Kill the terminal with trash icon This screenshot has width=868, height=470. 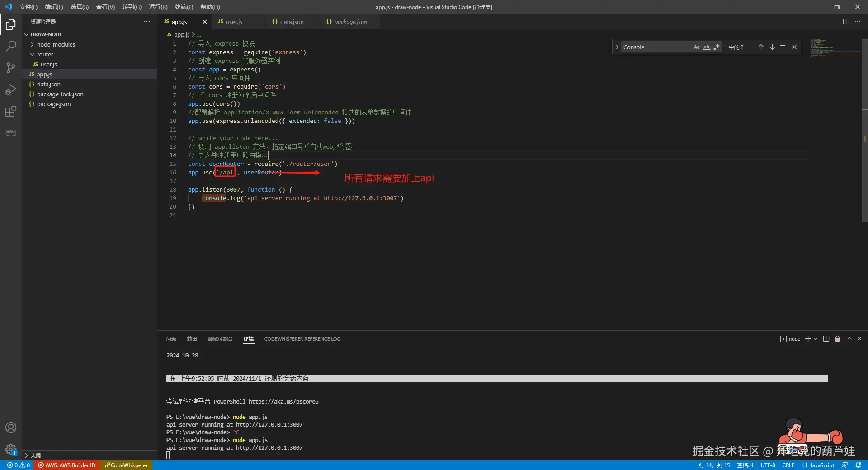[837, 339]
